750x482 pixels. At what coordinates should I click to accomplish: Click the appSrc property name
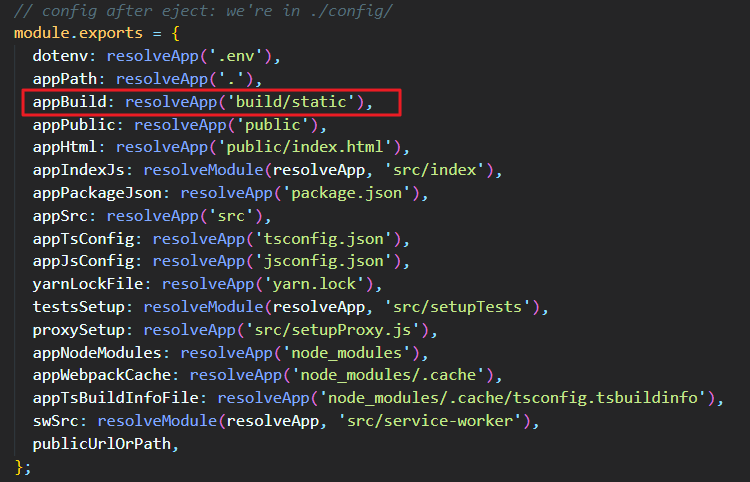(x=60, y=216)
